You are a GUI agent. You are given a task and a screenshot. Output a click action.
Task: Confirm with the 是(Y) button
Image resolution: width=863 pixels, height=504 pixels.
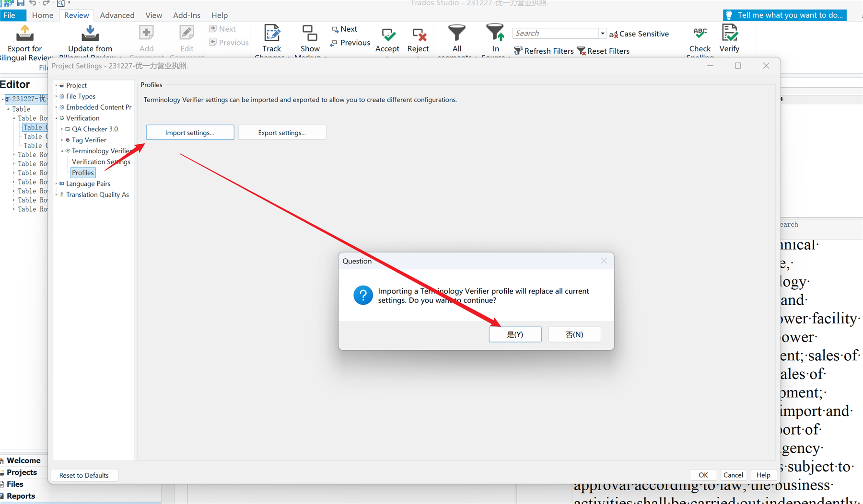(x=515, y=334)
